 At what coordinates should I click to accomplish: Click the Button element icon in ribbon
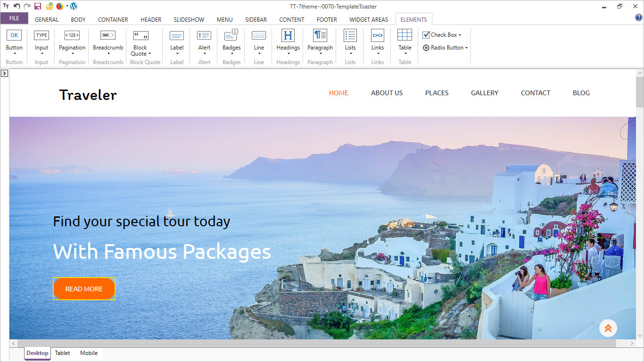point(14,35)
